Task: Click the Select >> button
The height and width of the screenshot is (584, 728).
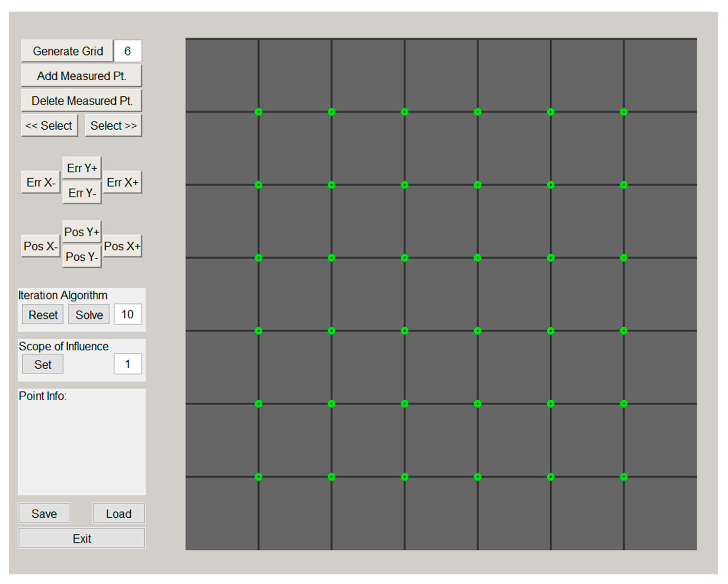Action: [x=114, y=126]
